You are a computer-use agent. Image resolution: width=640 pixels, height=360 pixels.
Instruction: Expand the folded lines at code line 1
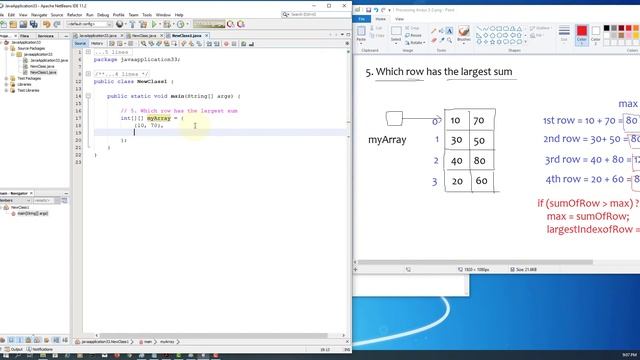click(x=88, y=52)
